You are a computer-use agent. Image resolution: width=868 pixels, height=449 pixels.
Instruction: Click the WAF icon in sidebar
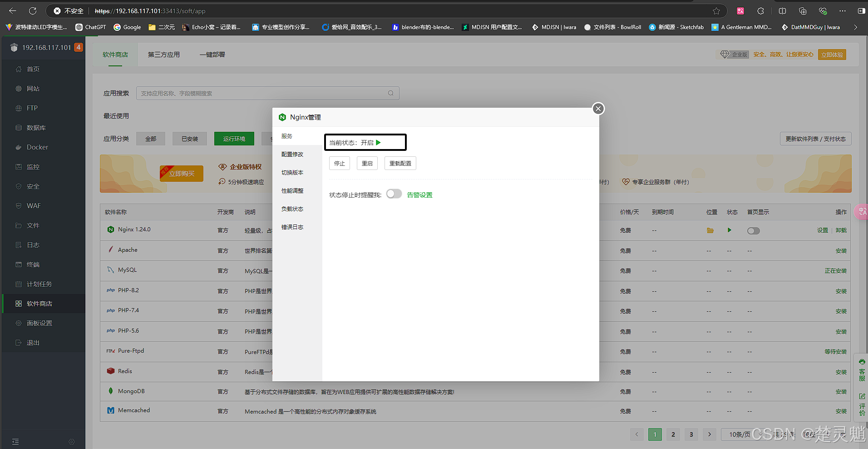tap(19, 206)
